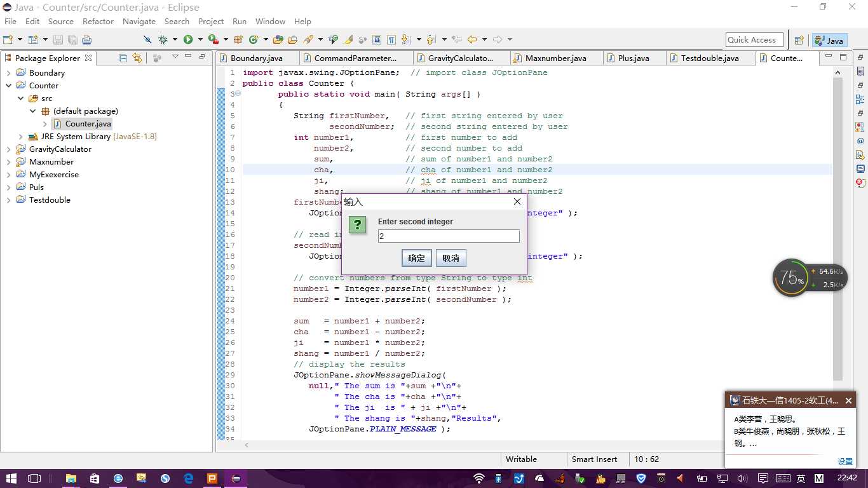Click the New Java Package icon

239,39
